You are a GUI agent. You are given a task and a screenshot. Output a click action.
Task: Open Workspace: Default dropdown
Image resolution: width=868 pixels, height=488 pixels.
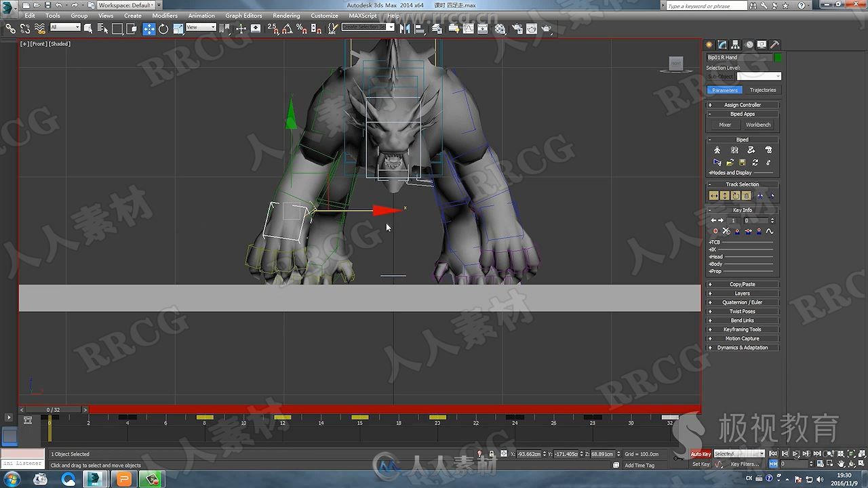pyautogui.click(x=126, y=5)
